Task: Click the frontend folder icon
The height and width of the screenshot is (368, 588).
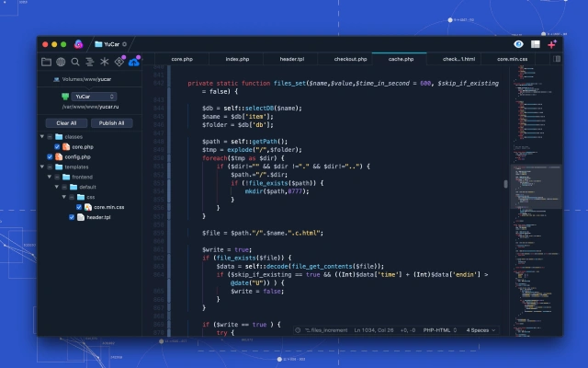Action: pyautogui.click(x=66, y=177)
